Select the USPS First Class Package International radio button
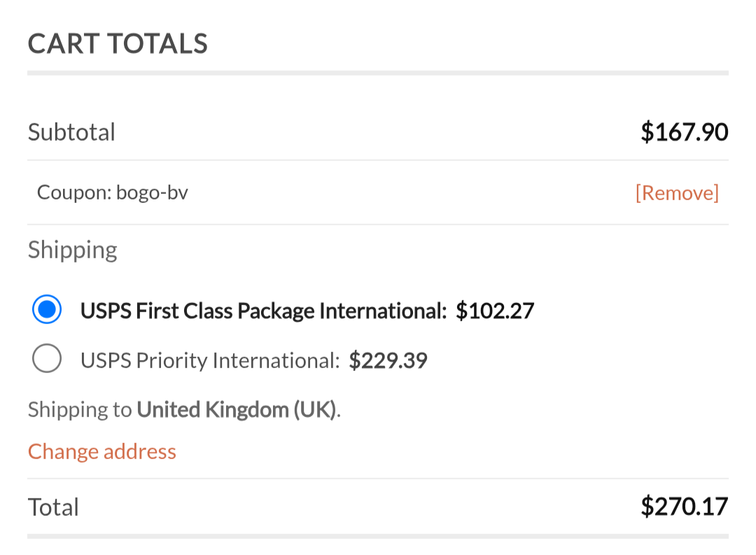The width and height of the screenshot is (756, 555). (47, 310)
